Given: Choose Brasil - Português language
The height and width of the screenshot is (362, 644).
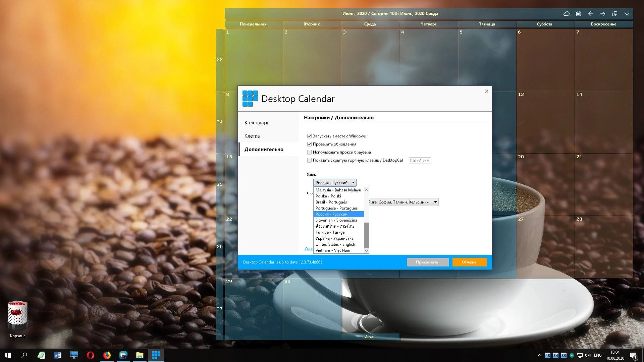Looking at the screenshot, I should (338, 202).
